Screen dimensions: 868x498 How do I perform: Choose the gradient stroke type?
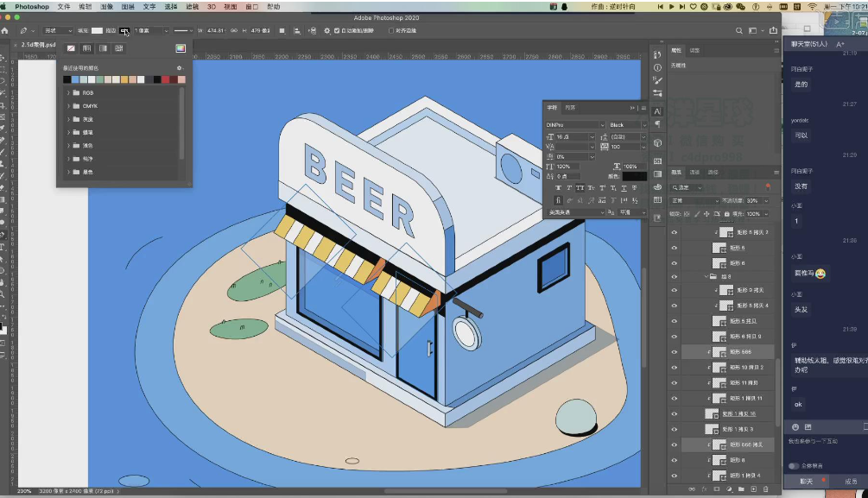[x=103, y=48]
